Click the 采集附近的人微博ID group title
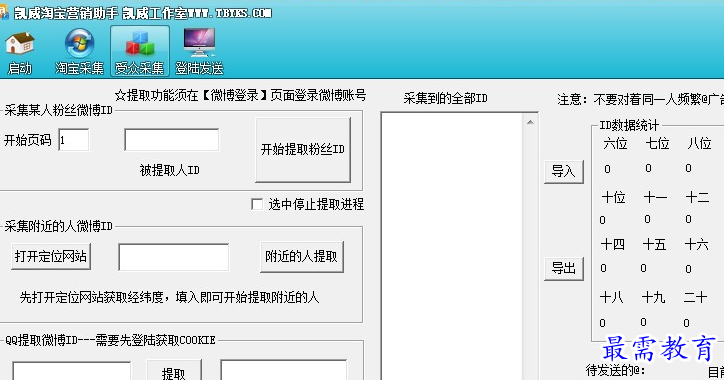The height and width of the screenshot is (380, 724). [59, 226]
